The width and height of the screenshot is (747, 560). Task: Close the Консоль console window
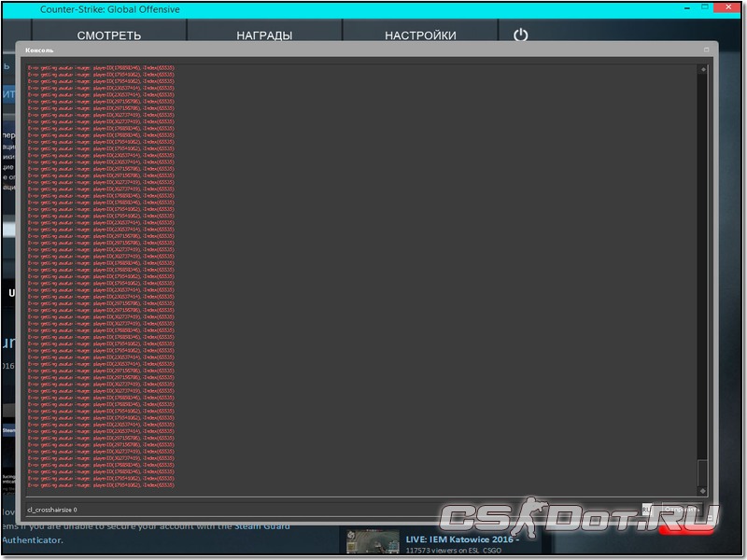[706, 49]
